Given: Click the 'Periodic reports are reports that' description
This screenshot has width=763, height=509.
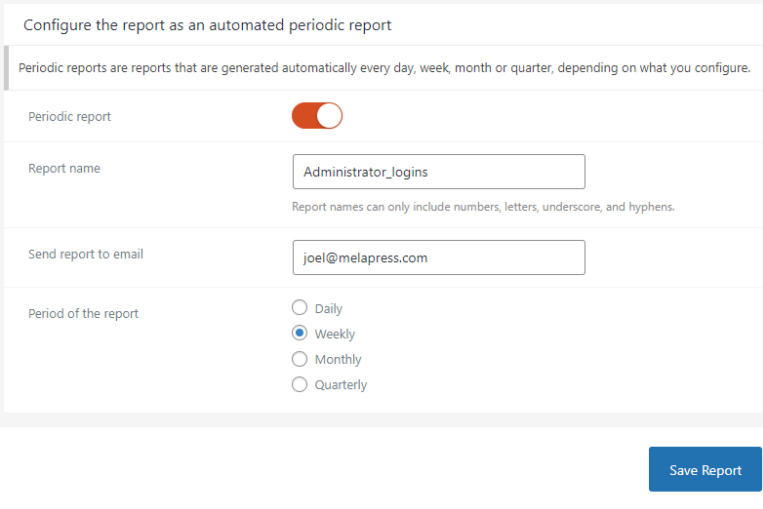Looking at the screenshot, I should [x=384, y=68].
